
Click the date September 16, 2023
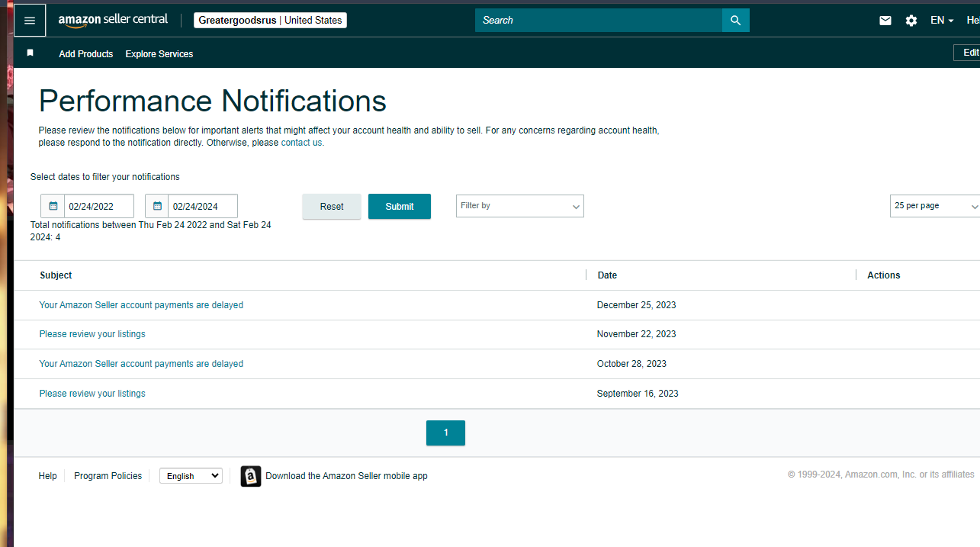click(x=638, y=394)
